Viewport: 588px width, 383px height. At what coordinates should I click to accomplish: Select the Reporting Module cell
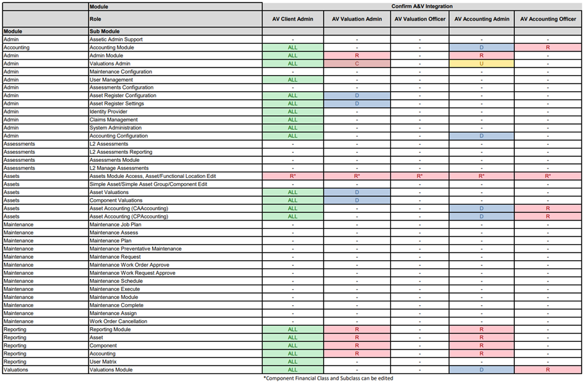point(175,329)
